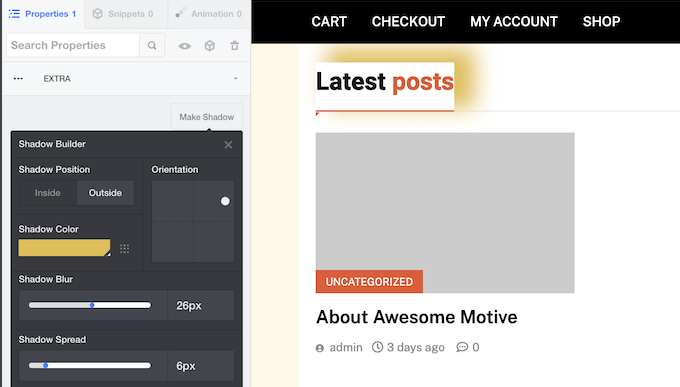
Task: Open the Properties tab
Action: click(42, 14)
